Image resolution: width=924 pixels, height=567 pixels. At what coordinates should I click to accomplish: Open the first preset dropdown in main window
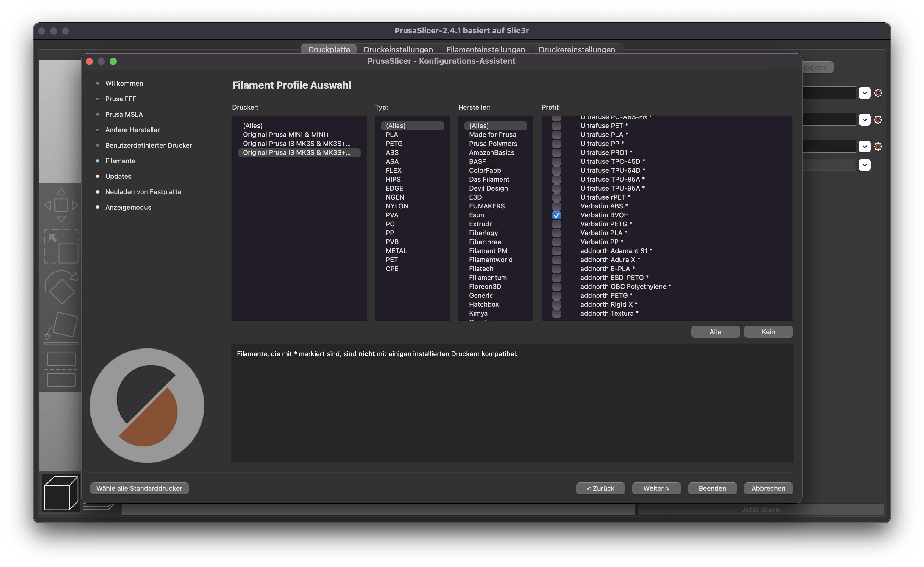864,93
